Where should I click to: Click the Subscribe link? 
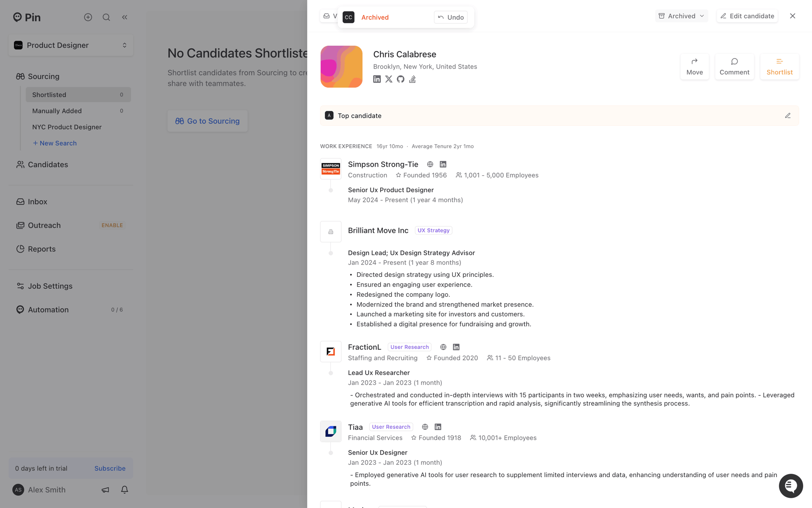pyautogui.click(x=110, y=469)
